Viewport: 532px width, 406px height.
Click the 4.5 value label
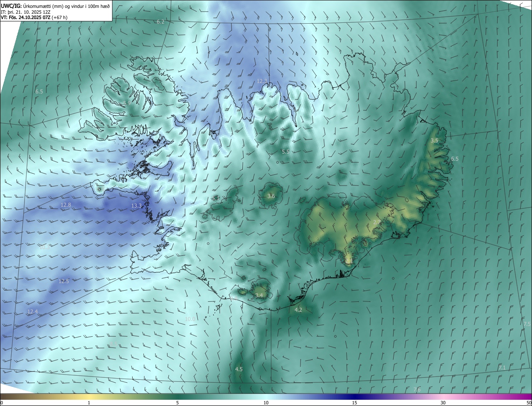click(239, 369)
